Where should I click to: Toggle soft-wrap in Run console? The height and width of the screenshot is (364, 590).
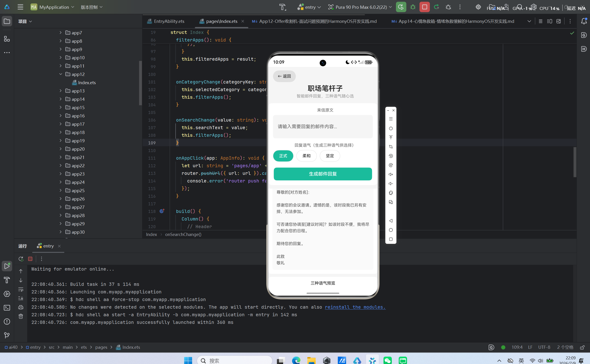click(21, 289)
